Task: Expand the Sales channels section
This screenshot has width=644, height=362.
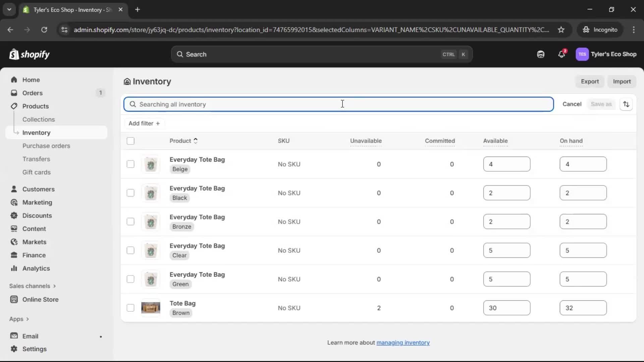Action: [x=32, y=286]
